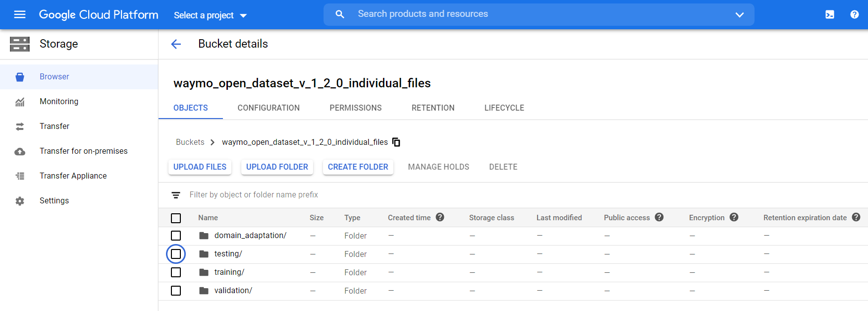Activate Cloud Shell terminal icon
The width and height of the screenshot is (868, 311).
click(x=829, y=15)
